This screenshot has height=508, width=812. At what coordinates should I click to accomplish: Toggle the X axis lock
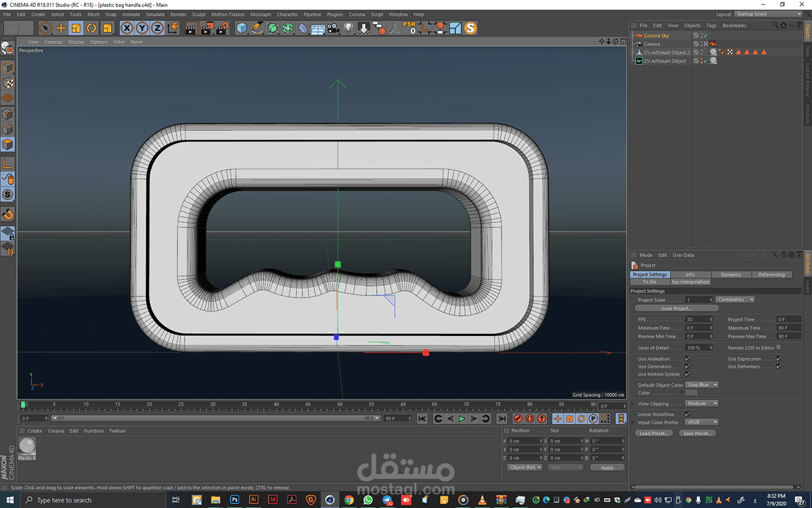pyautogui.click(x=127, y=28)
